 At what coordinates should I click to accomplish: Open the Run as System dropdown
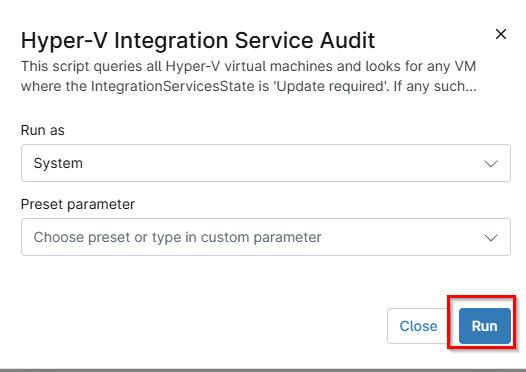[266, 163]
